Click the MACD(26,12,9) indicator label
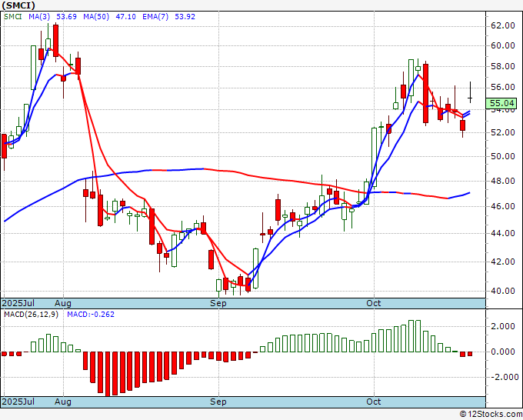 tap(31, 315)
